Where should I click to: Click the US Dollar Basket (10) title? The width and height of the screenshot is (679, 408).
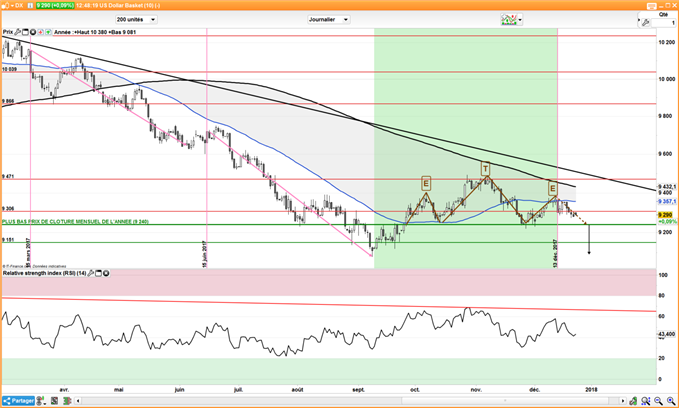pyautogui.click(x=127, y=5)
